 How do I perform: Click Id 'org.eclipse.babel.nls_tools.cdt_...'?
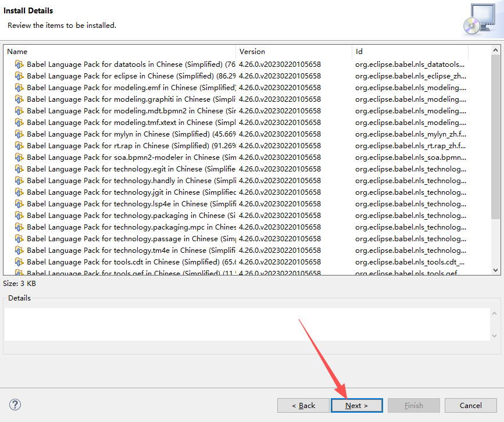click(x=410, y=262)
